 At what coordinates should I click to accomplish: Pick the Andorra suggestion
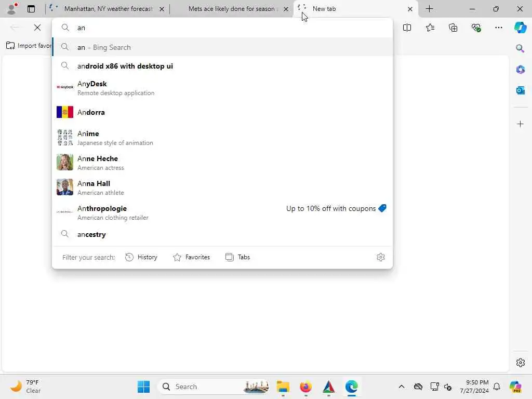[x=222, y=112]
